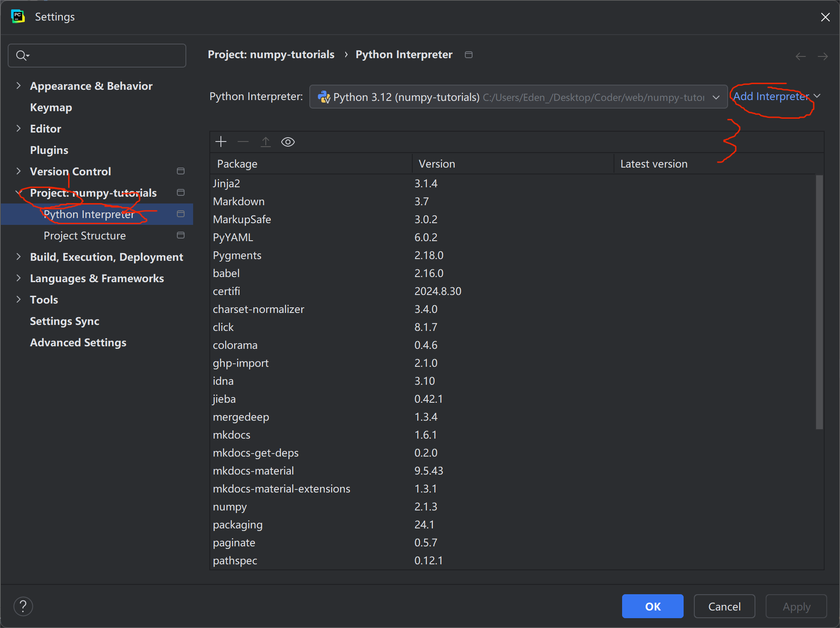
Task: Open the Project Structure page
Action: 85,236
